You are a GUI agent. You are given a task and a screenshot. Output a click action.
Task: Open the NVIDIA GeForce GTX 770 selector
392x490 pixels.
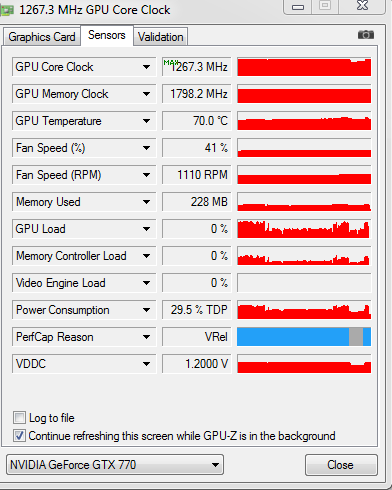(115, 464)
